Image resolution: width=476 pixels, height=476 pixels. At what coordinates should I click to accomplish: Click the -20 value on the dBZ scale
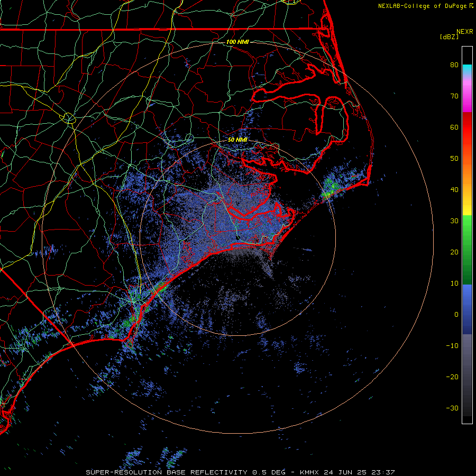[x=452, y=377]
